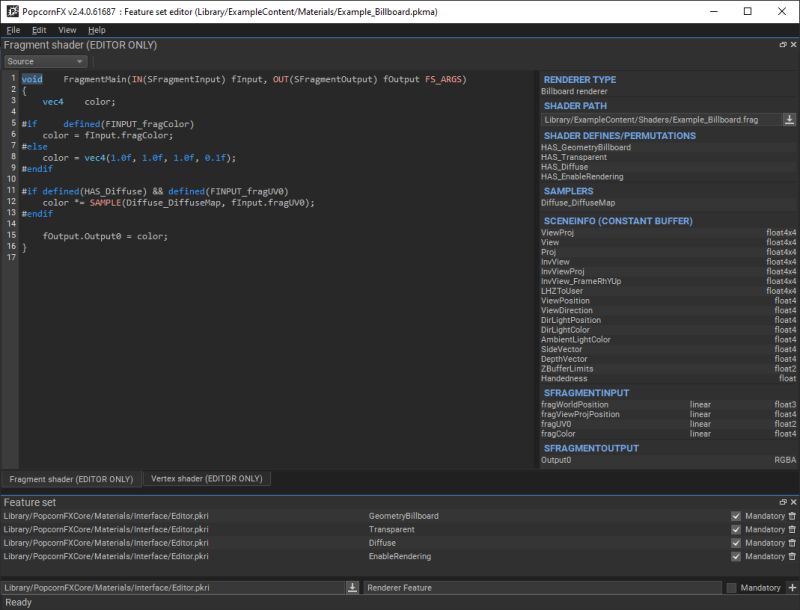
Task: Click the browse icon beside Editor.pkri input
Action: pos(352,588)
